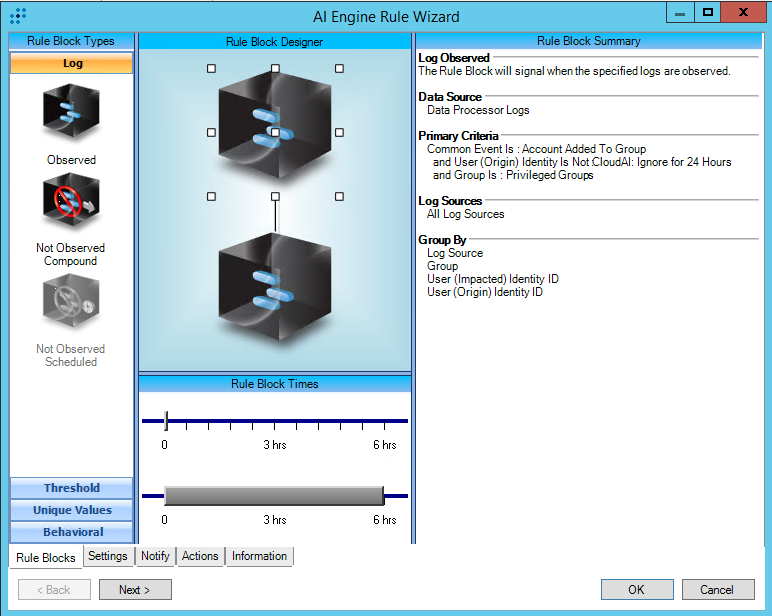The width and height of the screenshot is (772, 616).
Task: Expand the Threshold rule block category
Action: (71, 488)
